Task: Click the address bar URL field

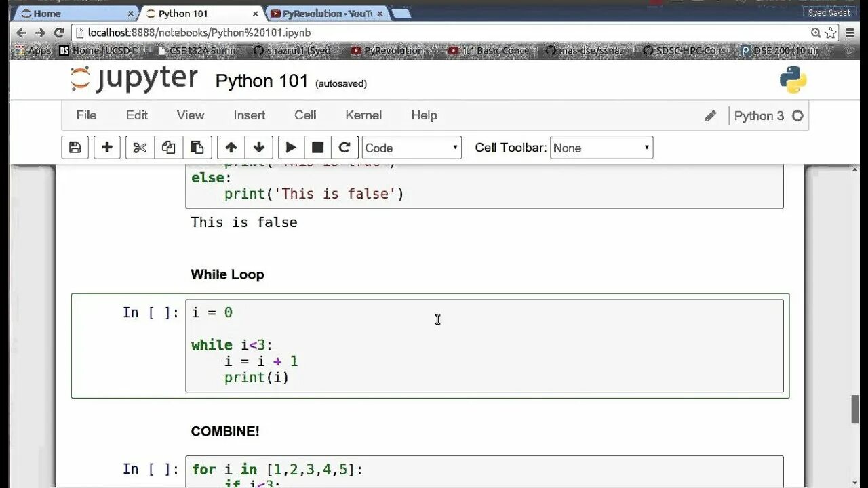Action: pos(441,33)
